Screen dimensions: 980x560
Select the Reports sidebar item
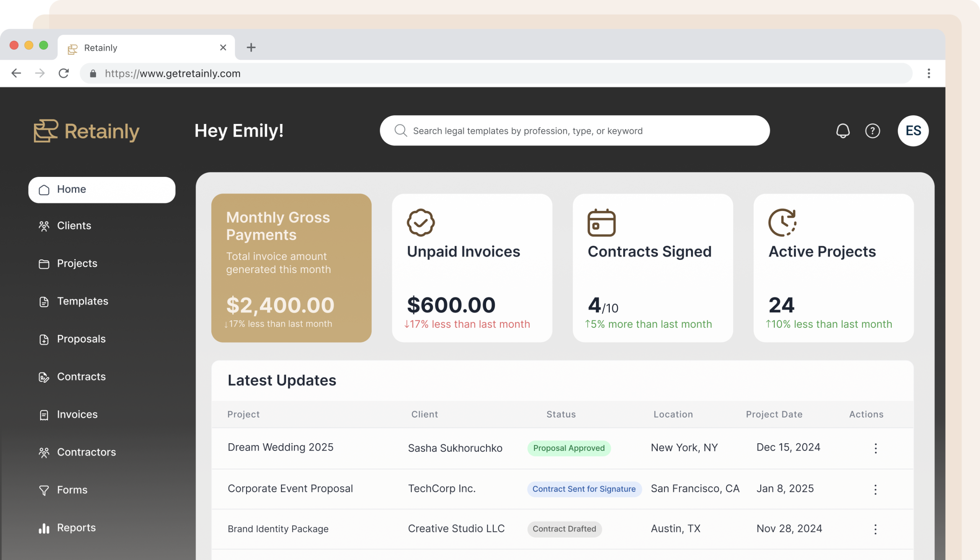pos(76,528)
